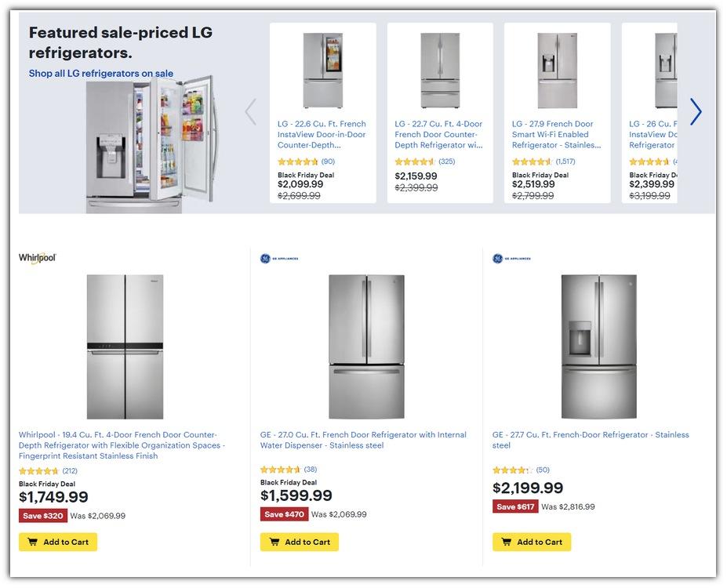Select the Whirlpool 4-door refrigerator image
This screenshot has height=588, width=727.
pyautogui.click(x=125, y=347)
